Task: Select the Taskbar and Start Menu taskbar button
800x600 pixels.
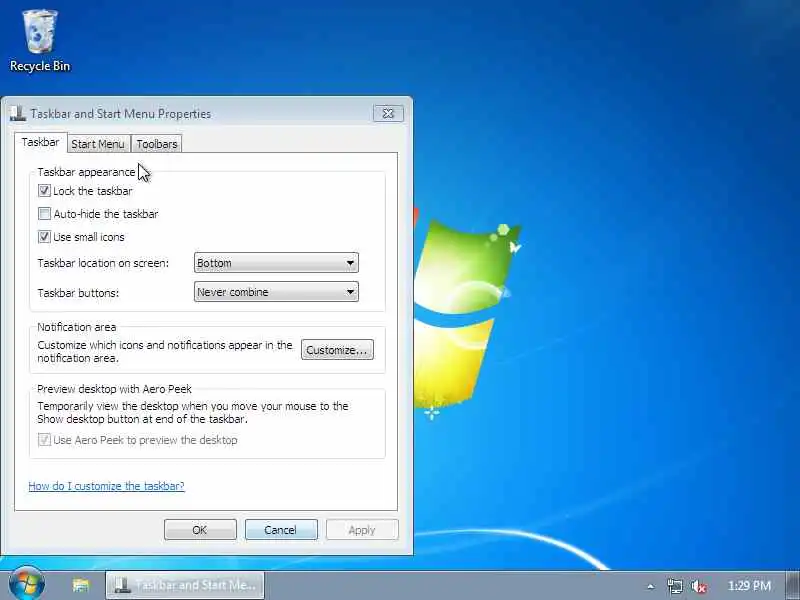Action: [185, 585]
